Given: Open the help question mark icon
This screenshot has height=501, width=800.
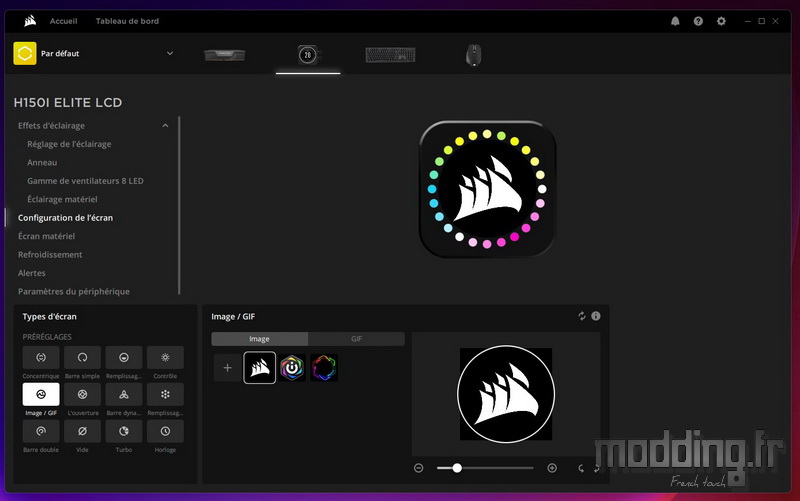Looking at the screenshot, I should (x=698, y=21).
